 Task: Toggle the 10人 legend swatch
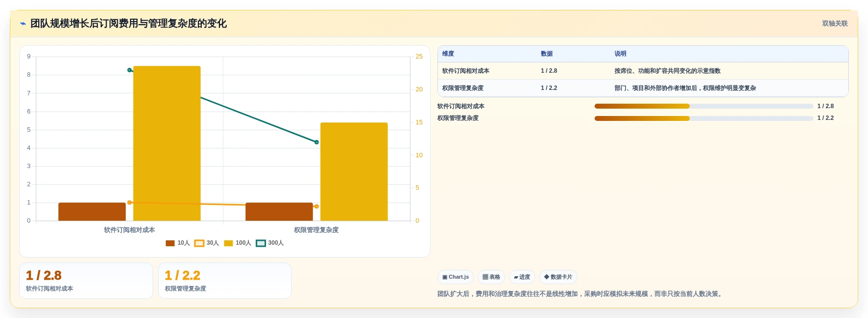click(170, 243)
